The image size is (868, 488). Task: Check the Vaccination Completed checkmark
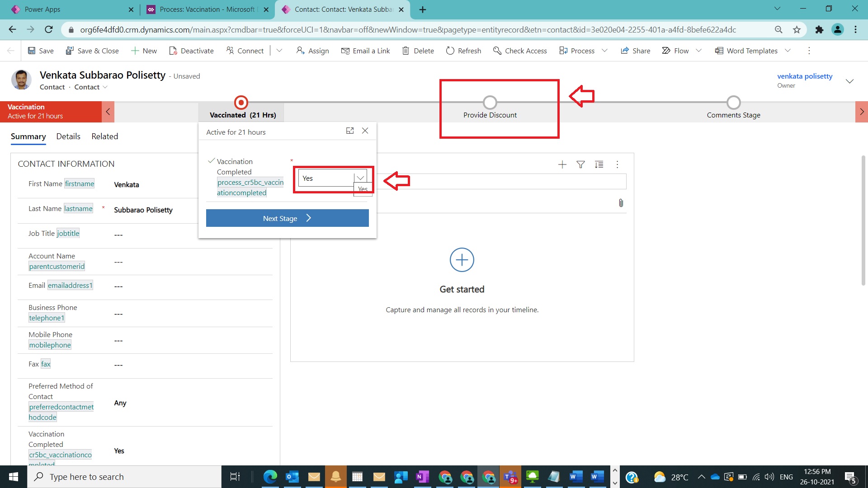point(211,160)
